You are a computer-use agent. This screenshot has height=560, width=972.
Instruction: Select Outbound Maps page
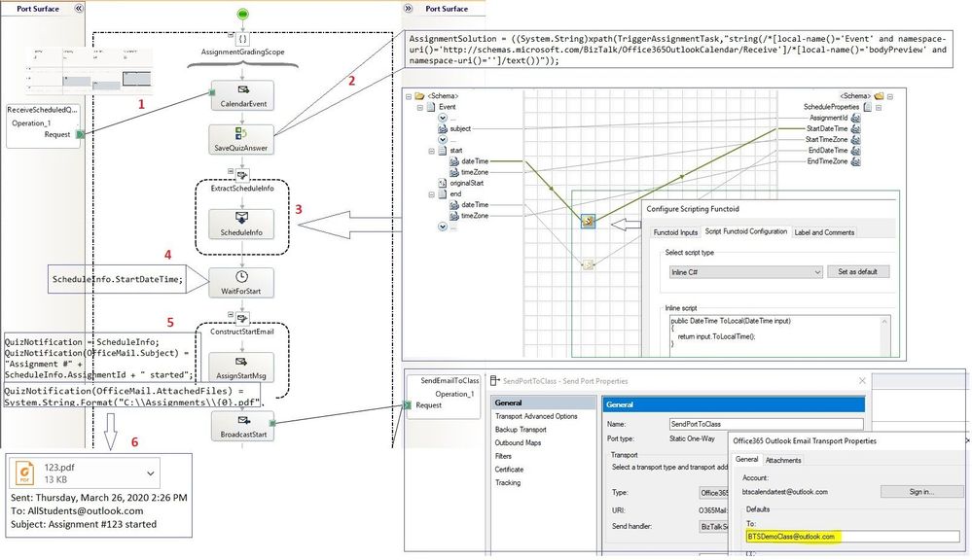pyautogui.click(x=518, y=443)
